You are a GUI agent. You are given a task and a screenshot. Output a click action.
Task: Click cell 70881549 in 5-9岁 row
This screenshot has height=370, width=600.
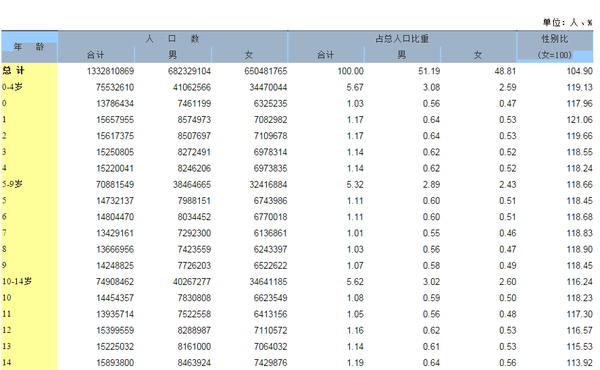click(x=115, y=184)
